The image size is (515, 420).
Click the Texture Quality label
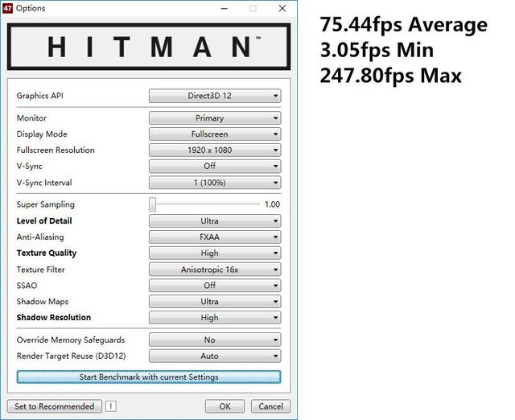point(47,253)
